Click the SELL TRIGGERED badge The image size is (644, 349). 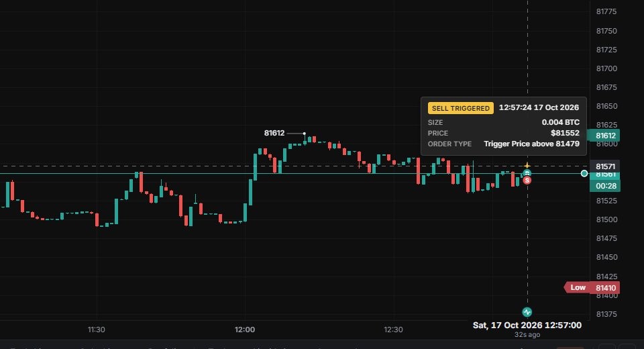[x=461, y=108]
